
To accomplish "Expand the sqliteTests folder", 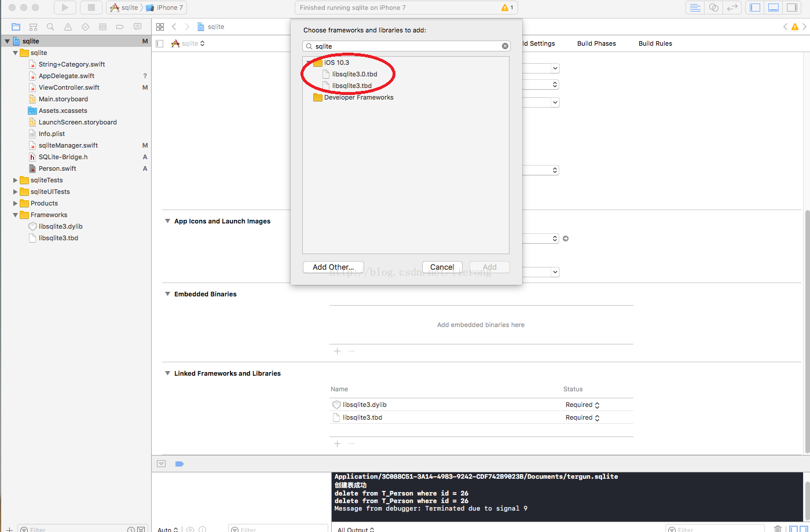I will pos(16,180).
